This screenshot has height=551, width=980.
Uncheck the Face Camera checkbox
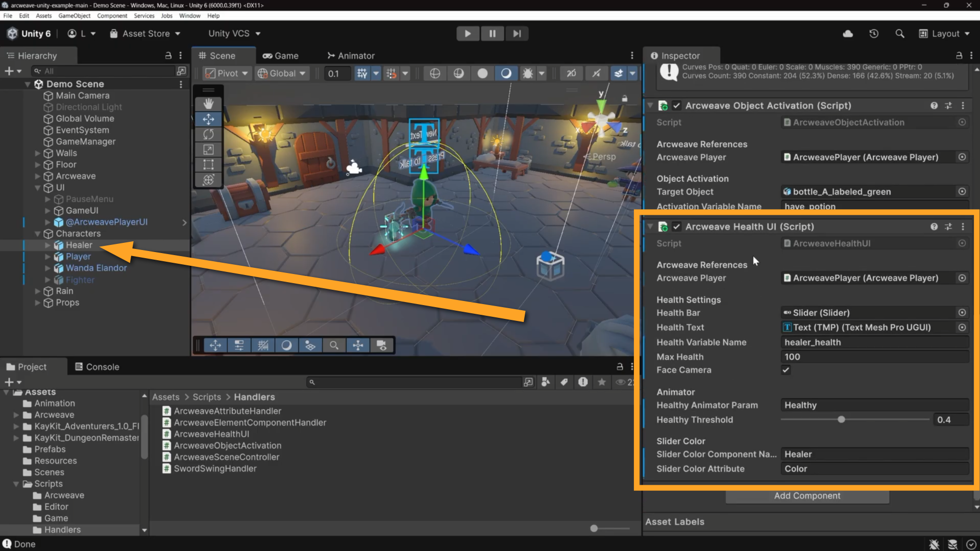point(786,370)
